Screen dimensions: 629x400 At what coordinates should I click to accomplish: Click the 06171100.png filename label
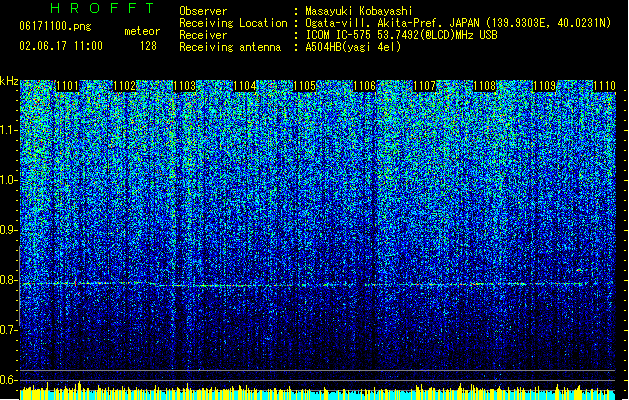point(55,26)
